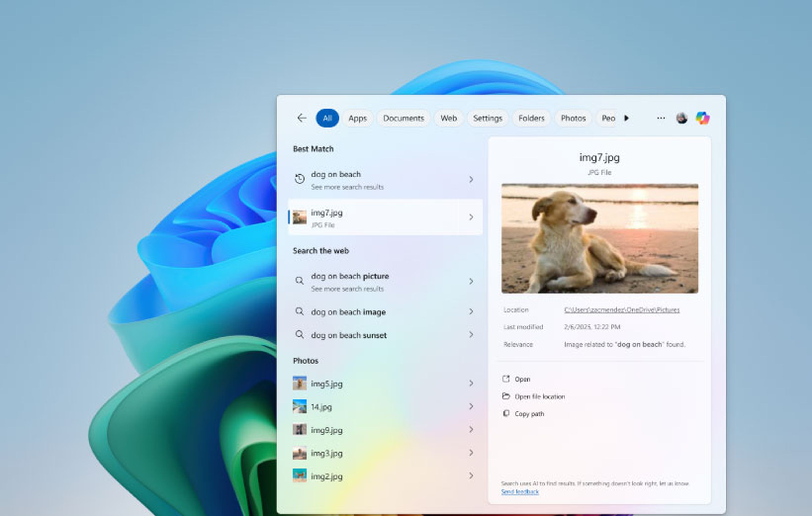Select the img2.jpg thumbnail
This screenshot has width=812, height=516.
[299, 476]
